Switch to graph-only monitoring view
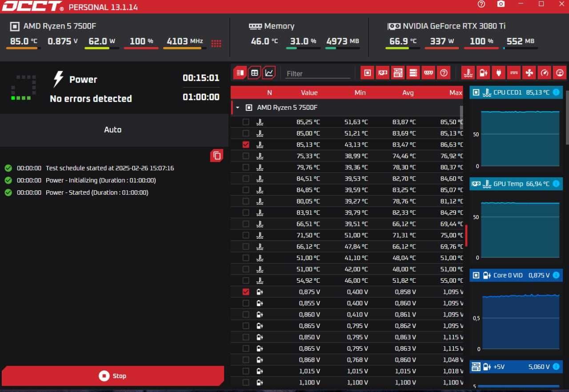The height and width of the screenshot is (392, 569). tap(269, 73)
